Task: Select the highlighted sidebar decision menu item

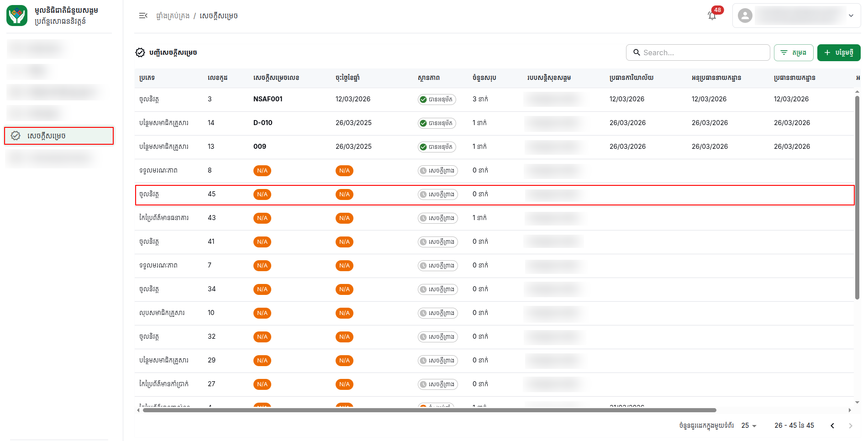Action: pos(59,136)
